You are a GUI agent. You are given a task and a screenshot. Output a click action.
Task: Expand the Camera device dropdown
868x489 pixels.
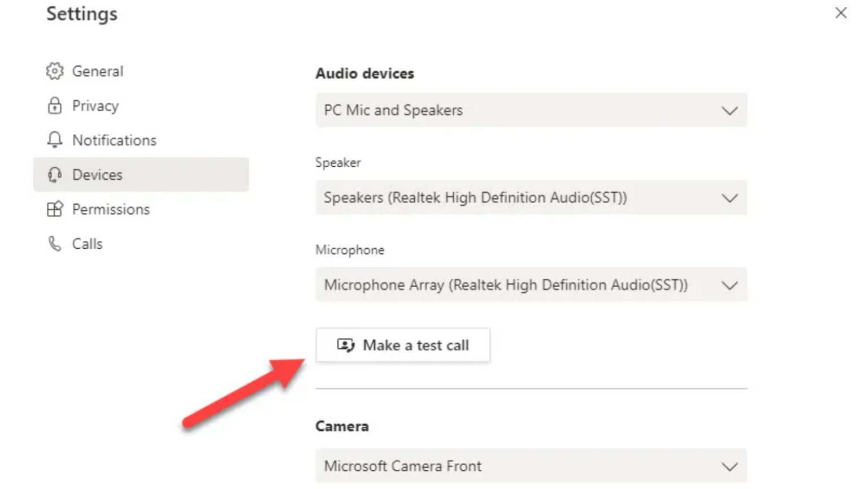pos(730,466)
